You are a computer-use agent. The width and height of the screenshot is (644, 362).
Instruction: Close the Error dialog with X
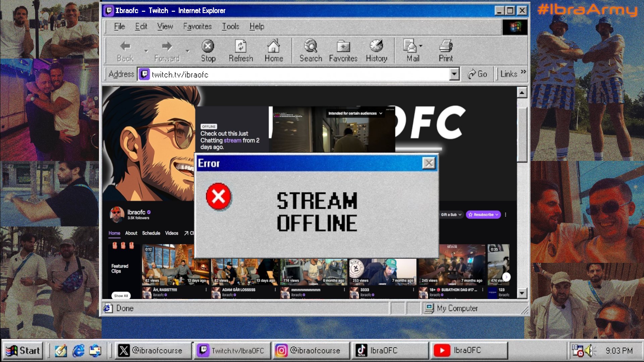coord(429,163)
